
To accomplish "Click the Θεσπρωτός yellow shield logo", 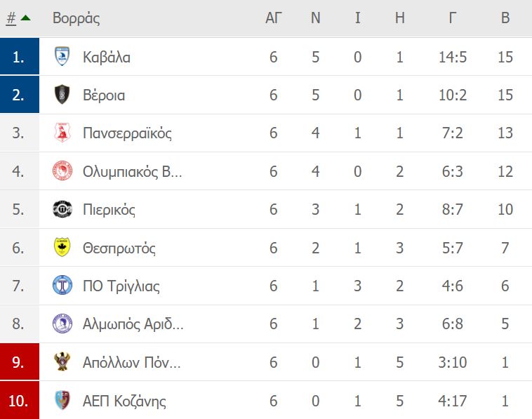I will pyautogui.click(x=62, y=247).
